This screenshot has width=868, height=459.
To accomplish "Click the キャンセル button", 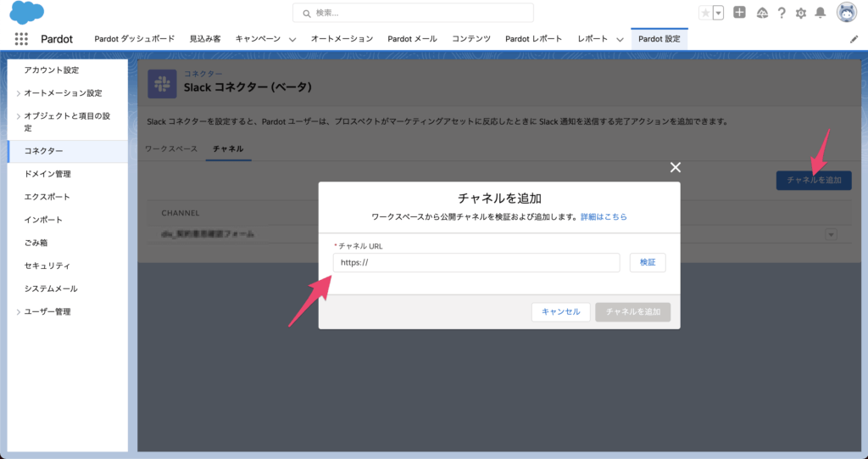I will 560,312.
